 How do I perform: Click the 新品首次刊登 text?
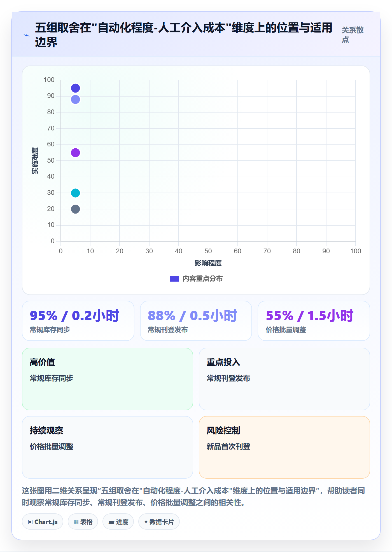228,446
